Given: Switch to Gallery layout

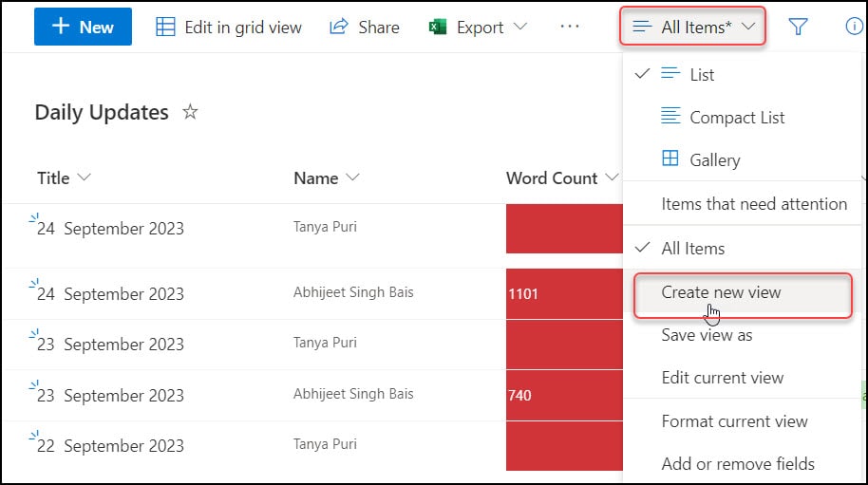Looking at the screenshot, I should click(x=743, y=159).
